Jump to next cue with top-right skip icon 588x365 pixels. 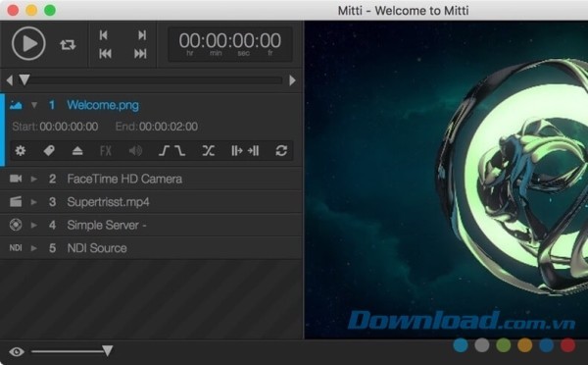(x=142, y=35)
